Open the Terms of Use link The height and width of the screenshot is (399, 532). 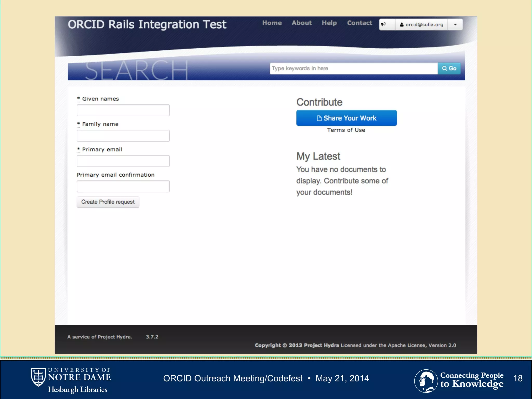[346, 130]
